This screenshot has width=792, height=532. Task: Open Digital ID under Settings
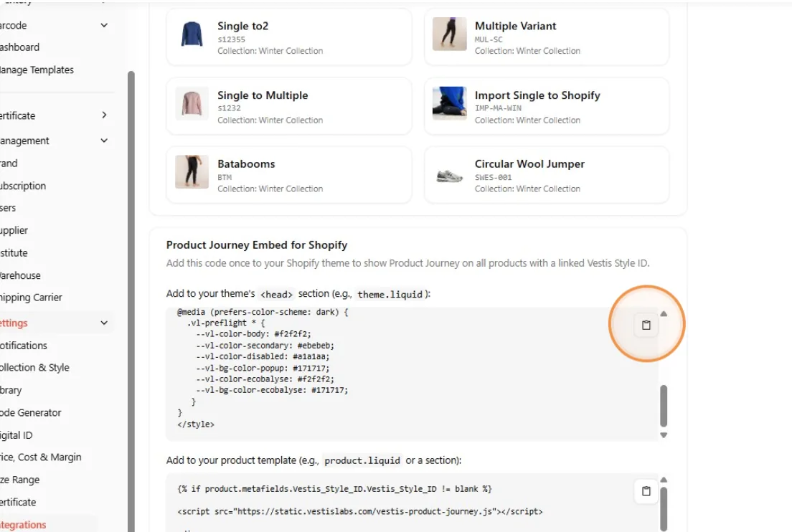pos(16,434)
